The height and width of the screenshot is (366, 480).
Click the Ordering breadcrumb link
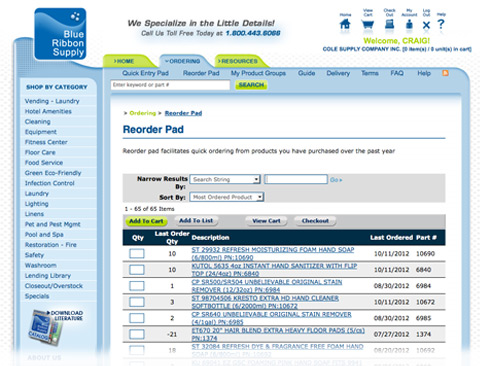pyautogui.click(x=142, y=113)
